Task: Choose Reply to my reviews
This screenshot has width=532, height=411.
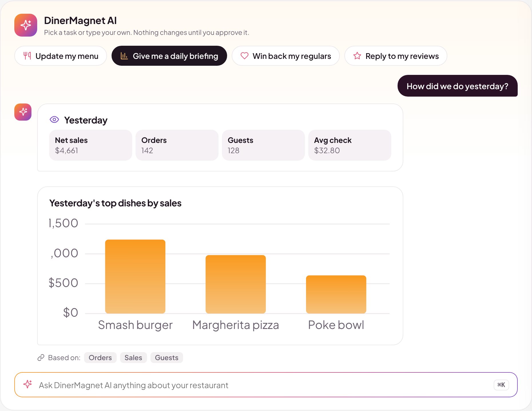Action: 396,56
